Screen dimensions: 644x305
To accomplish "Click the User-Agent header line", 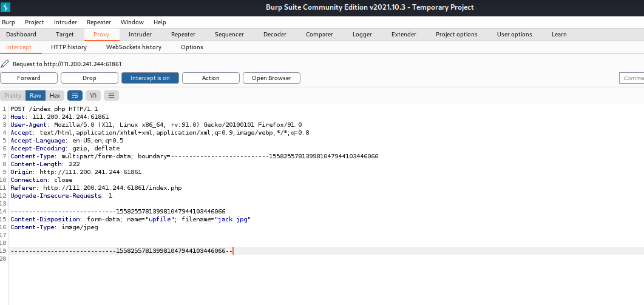I will 156,125.
